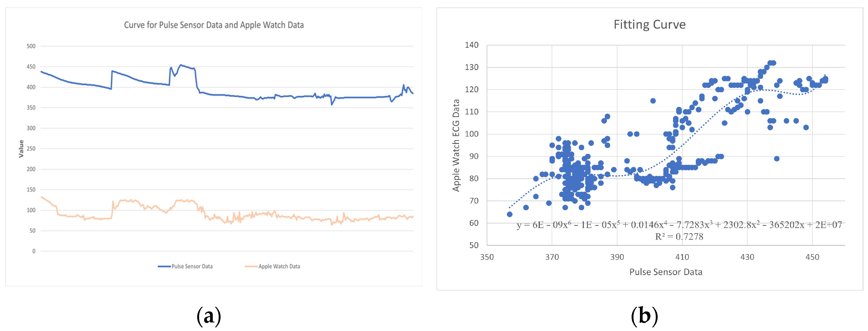868x331 pixels.
Task: Click the 350 tick on scatter x-axis
Action: click(486, 257)
